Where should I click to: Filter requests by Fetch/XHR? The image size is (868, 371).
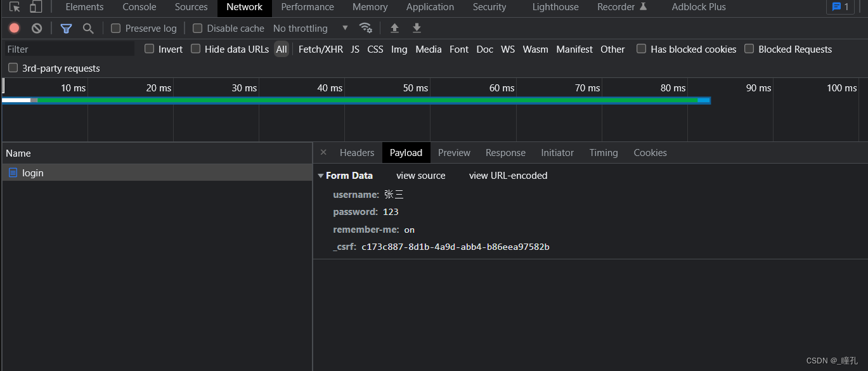point(321,49)
